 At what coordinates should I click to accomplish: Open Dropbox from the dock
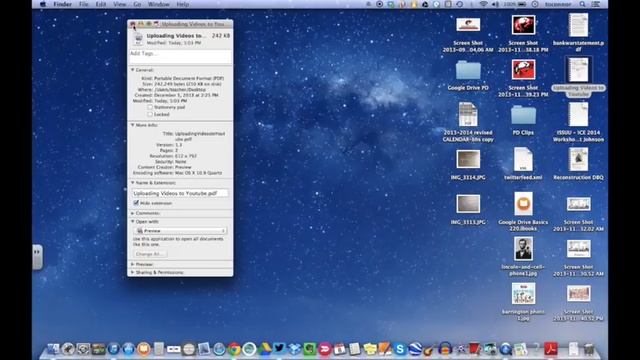[x=294, y=349]
